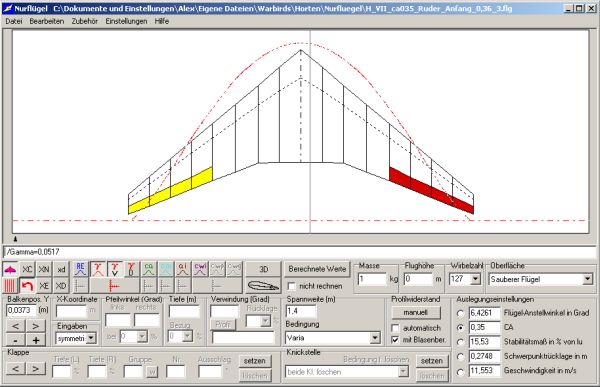Click the Berechnete Werte button
The width and height of the screenshot is (600, 387).
pyautogui.click(x=317, y=269)
